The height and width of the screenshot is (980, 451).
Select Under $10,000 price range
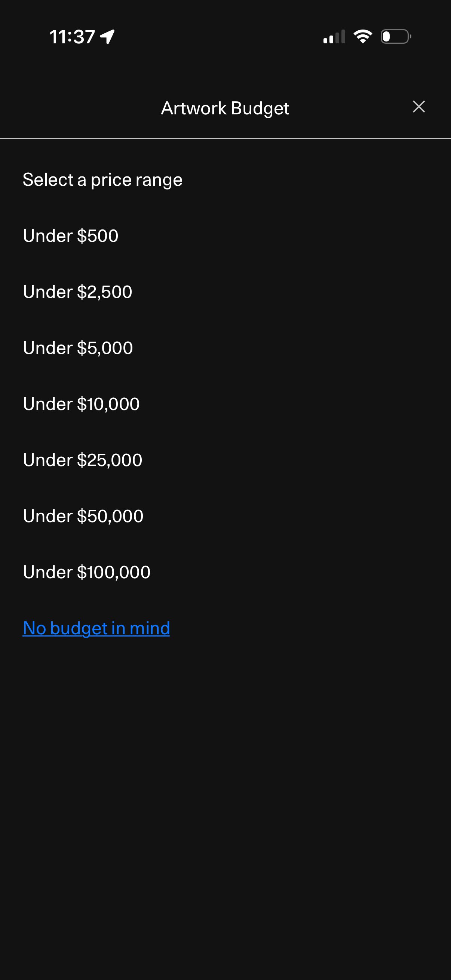[82, 404]
